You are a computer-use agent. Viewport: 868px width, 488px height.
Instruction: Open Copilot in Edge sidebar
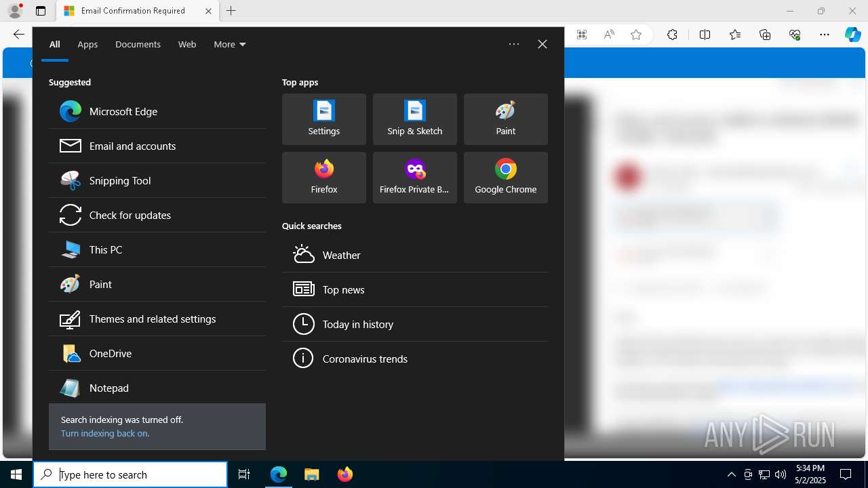click(853, 35)
